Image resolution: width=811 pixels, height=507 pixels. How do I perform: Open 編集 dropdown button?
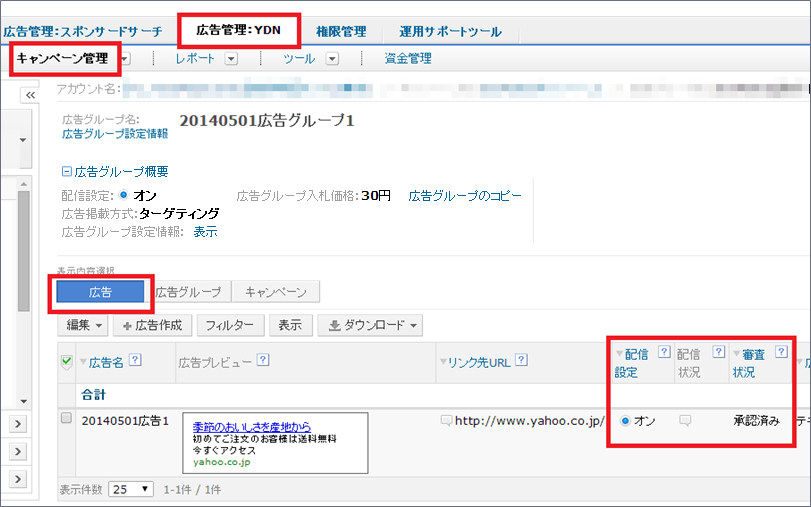tap(83, 325)
